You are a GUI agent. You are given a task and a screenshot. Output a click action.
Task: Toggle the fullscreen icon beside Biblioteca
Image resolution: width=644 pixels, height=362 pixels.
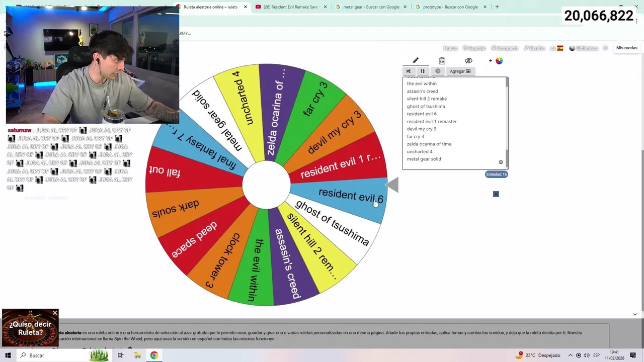tap(605, 48)
